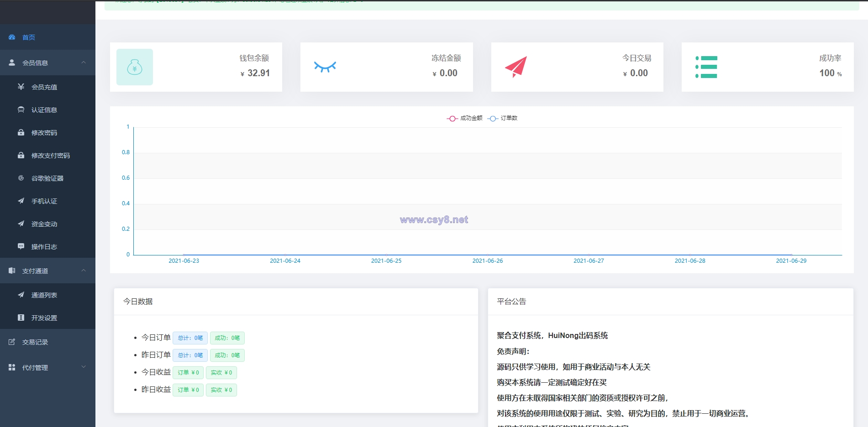Click the money bag icon in 钱包余额 card
868x427 pixels.
[x=135, y=67]
